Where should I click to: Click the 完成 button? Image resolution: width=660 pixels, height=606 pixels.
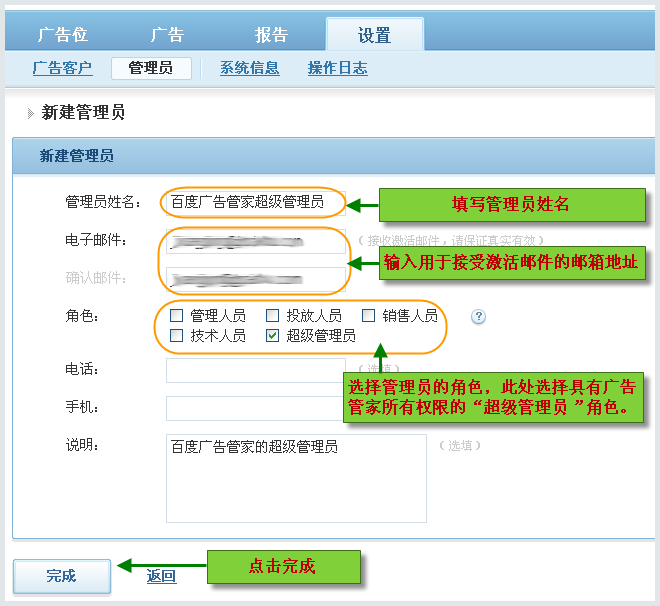tap(62, 576)
